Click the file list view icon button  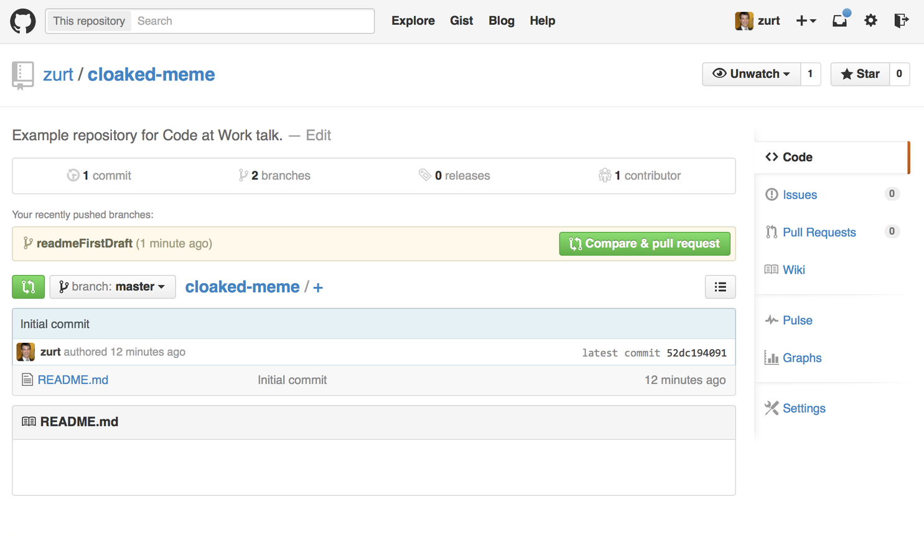[720, 287]
